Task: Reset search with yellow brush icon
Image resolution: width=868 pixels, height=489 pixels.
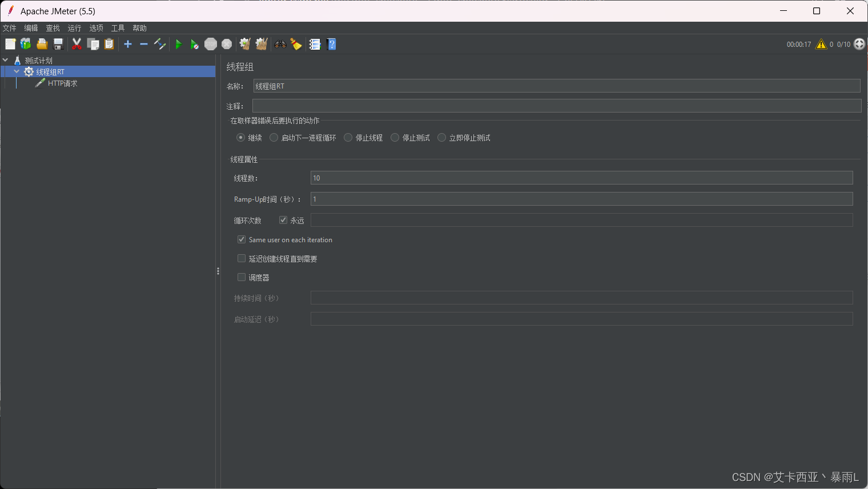Action: click(x=296, y=44)
